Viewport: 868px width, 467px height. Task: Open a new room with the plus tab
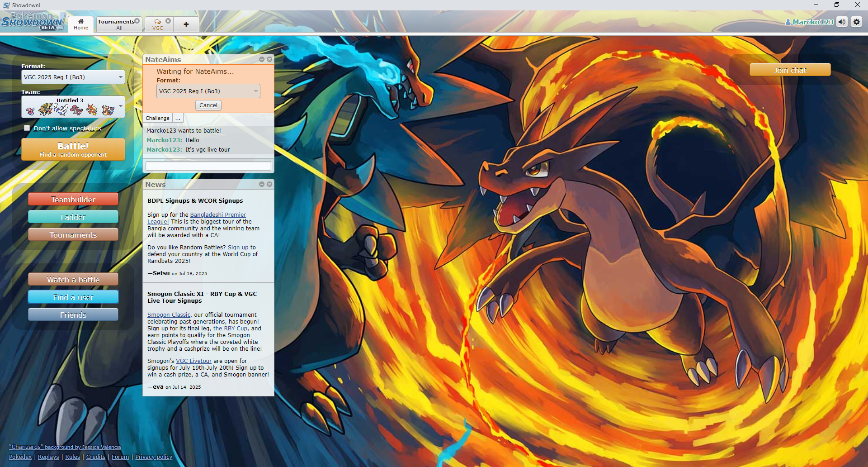click(186, 24)
